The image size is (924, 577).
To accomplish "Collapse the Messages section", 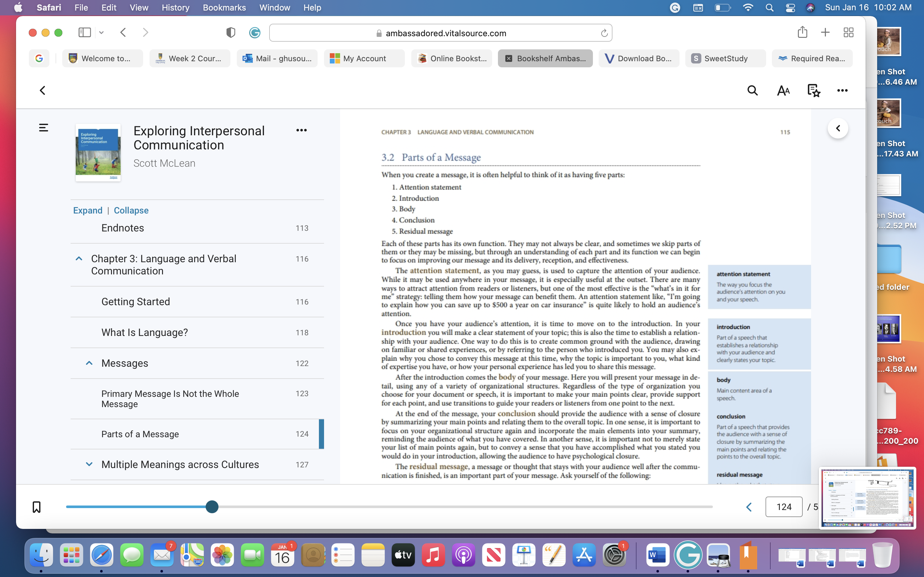I will point(89,363).
